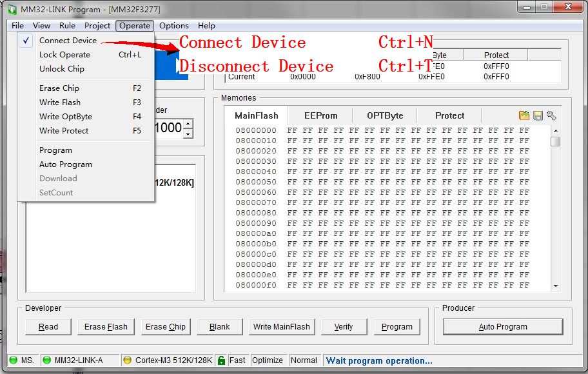
Task: Switch to the Protect tab
Action: tap(449, 115)
